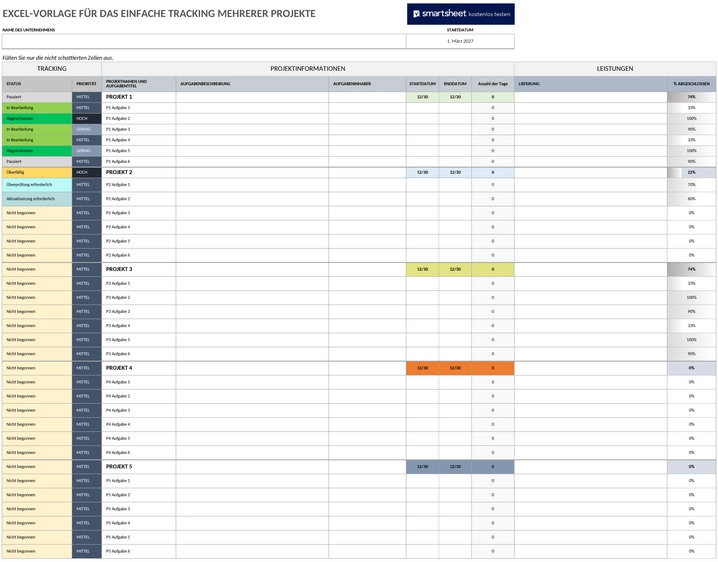Select the % ABGESCHLOSSEN column header
The height and width of the screenshot is (562, 718).
[x=691, y=84]
